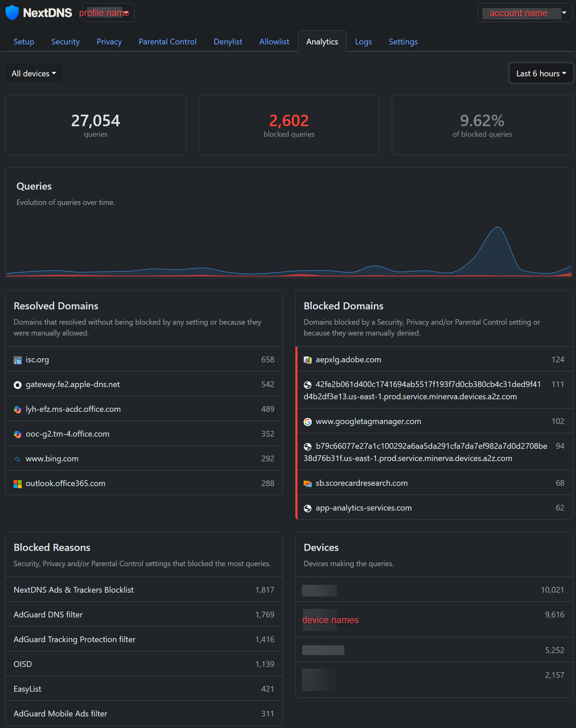Click the Microsoft logo beside outlook.office365.com

coord(18,484)
